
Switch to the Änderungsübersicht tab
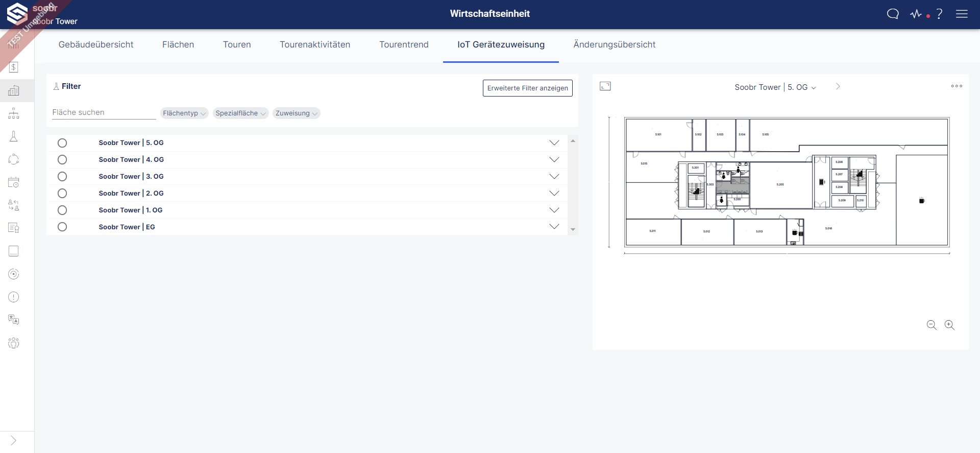[615, 45]
